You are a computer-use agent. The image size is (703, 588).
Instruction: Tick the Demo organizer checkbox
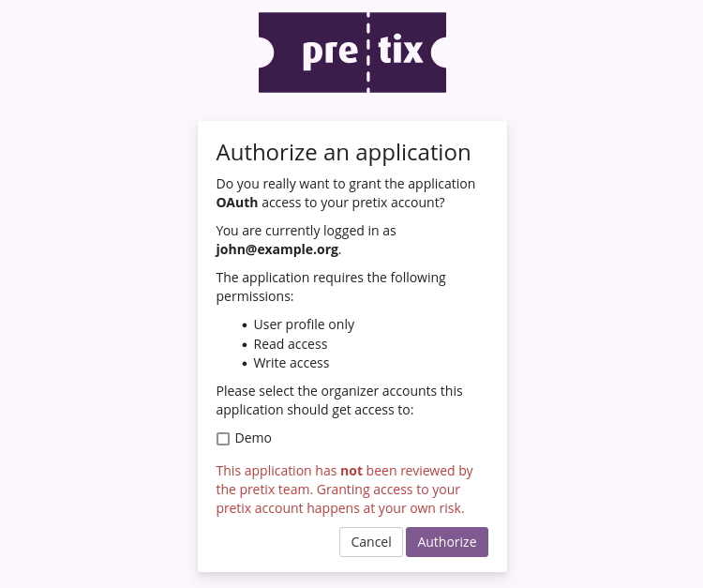tap(223, 439)
